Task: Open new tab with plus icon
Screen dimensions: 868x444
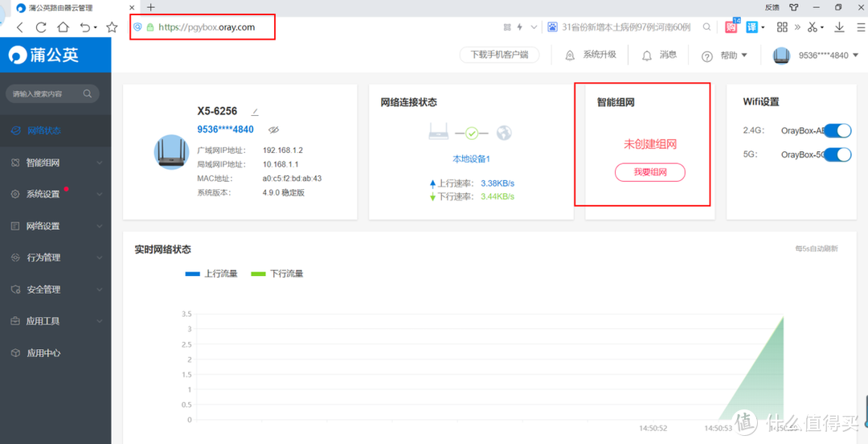Action: point(150,7)
